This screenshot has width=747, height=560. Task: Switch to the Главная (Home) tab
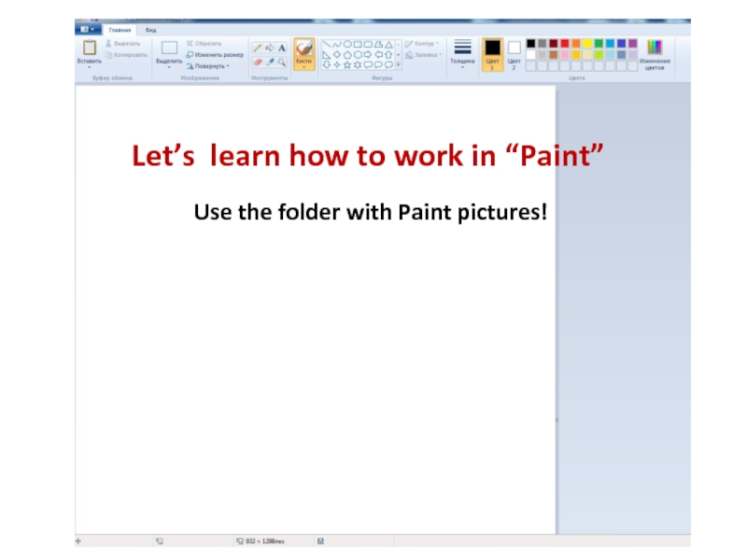[120, 30]
